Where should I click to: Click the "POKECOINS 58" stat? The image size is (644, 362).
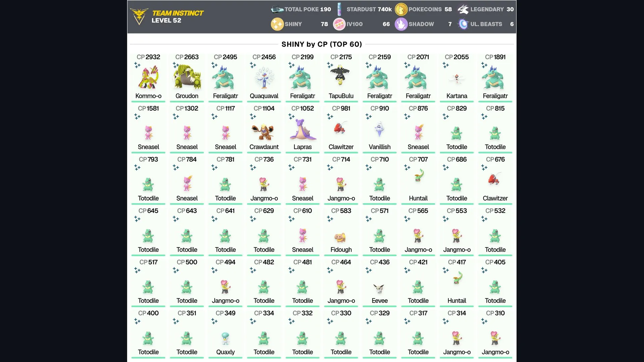point(430,9)
